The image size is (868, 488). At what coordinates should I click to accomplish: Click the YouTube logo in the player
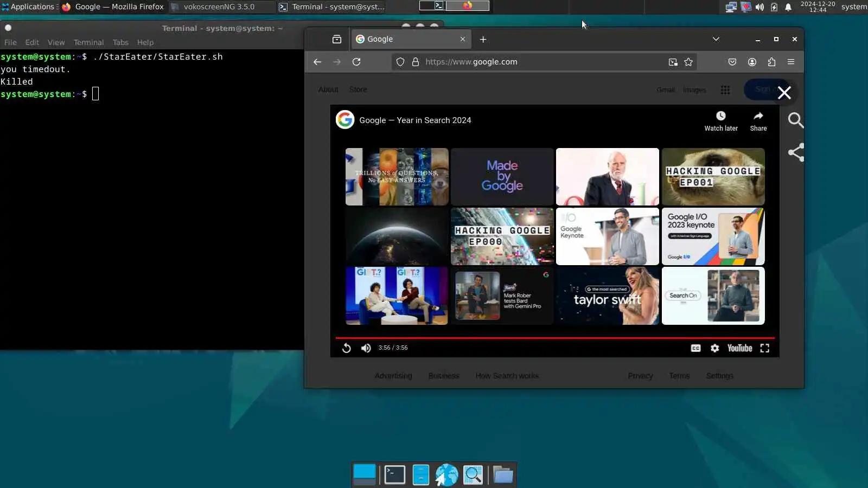[740, 348]
